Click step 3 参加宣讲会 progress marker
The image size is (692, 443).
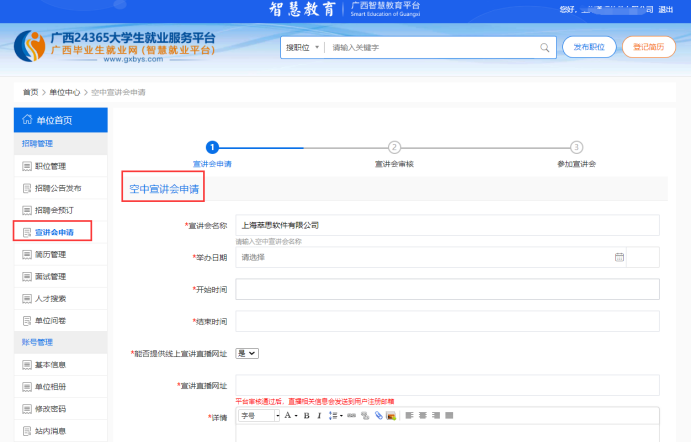[576, 147]
